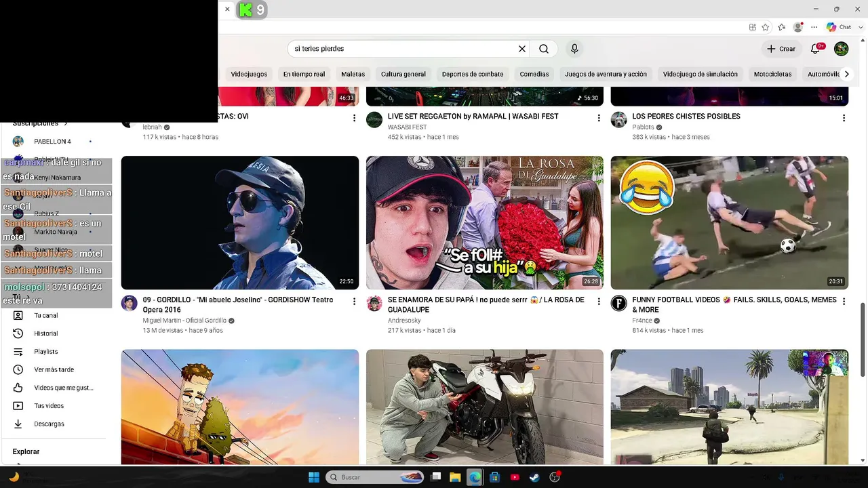Open Edge browser profile icon
The width and height of the screenshot is (868, 488).
tap(798, 27)
